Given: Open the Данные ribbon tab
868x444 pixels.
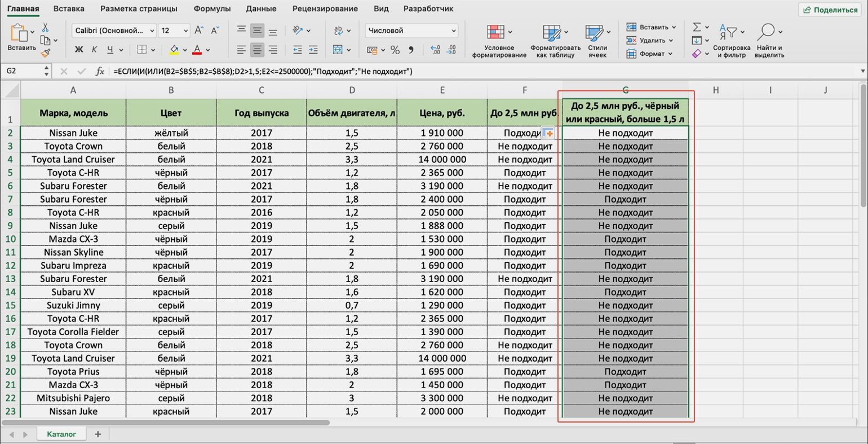Looking at the screenshot, I should tap(261, 8).
